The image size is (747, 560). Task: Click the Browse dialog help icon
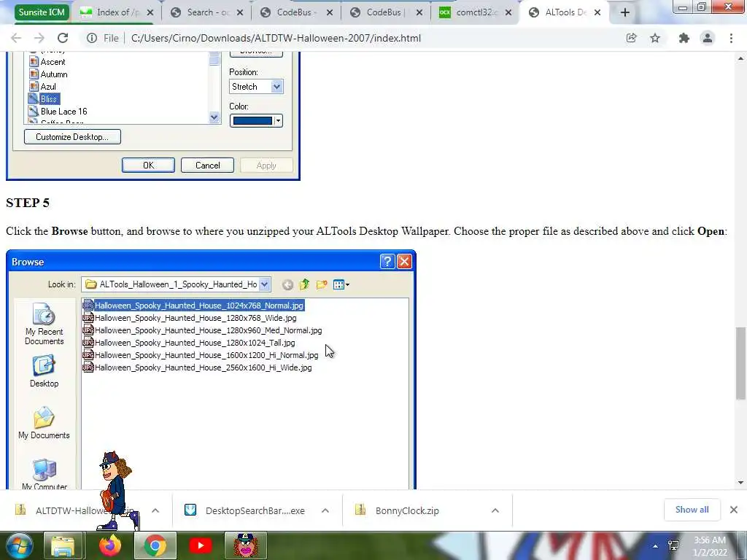click(387, 262)
